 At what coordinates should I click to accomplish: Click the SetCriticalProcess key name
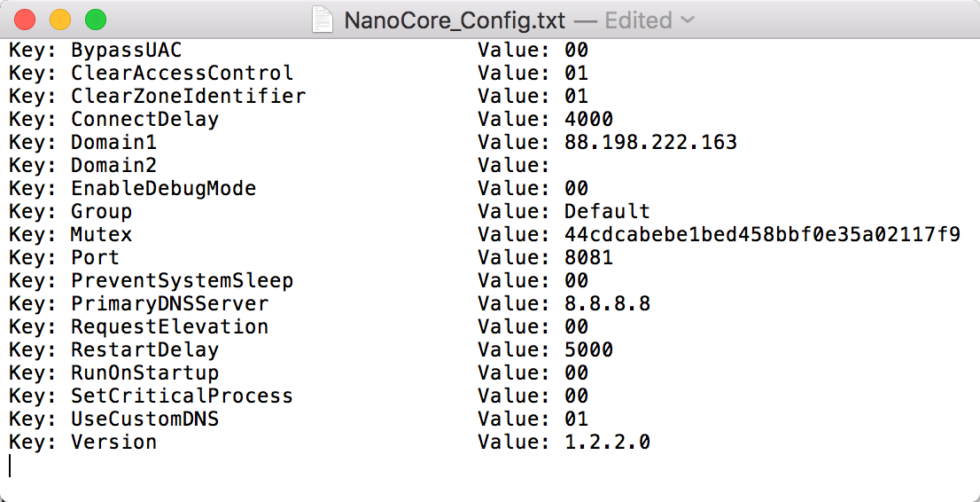coord(182,396)
